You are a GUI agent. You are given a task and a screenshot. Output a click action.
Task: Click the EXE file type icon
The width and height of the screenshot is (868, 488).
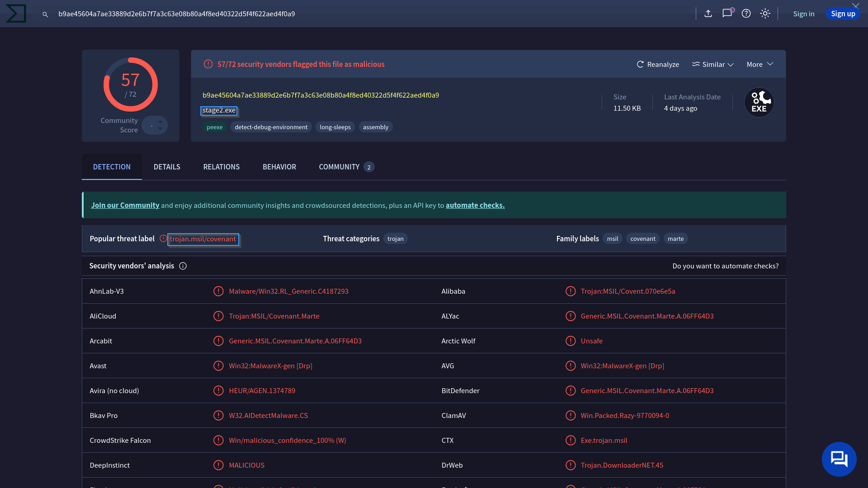click(759, 103)
